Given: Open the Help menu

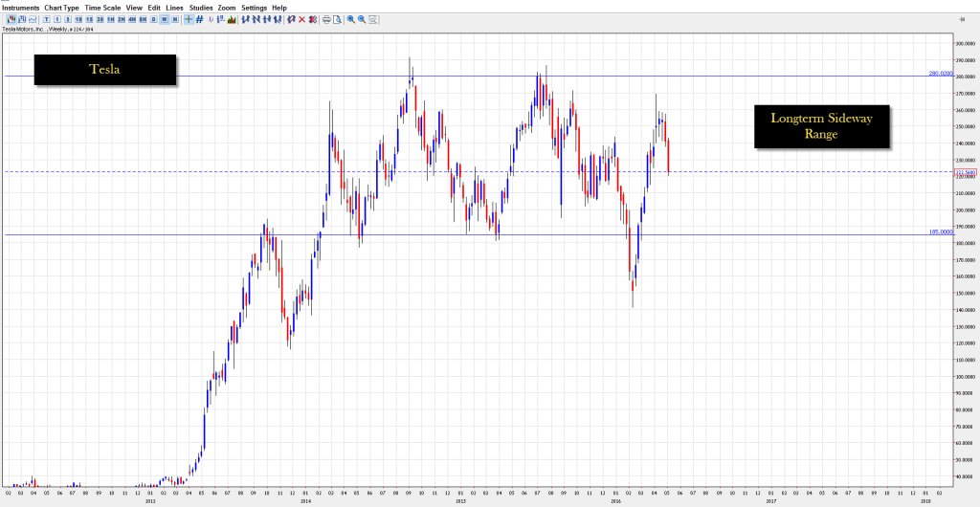Looking at the screenshot, I should click(279, 8).
